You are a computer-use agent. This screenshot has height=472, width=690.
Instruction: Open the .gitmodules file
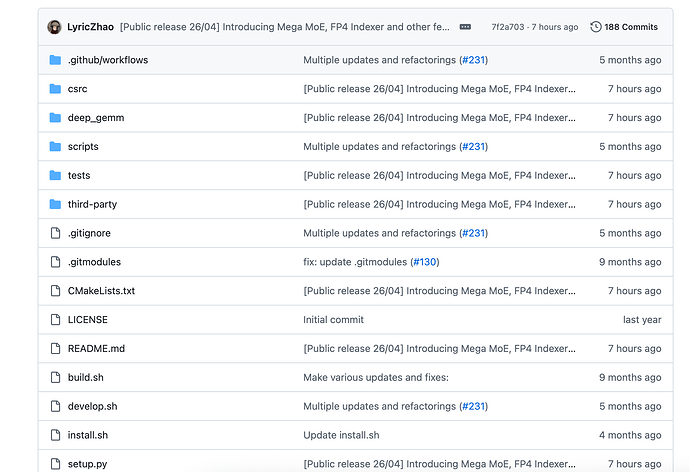tap(94, 262)
